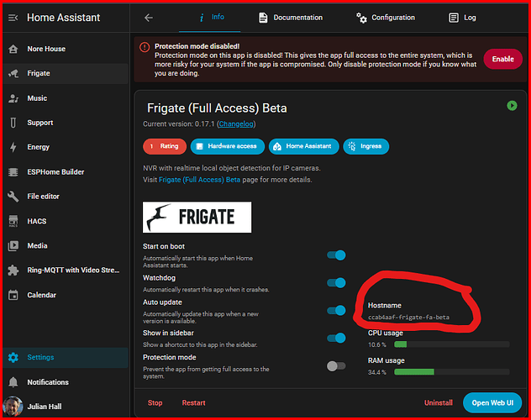Open the Home Assistant title in the sidebar header

point(63,18)
